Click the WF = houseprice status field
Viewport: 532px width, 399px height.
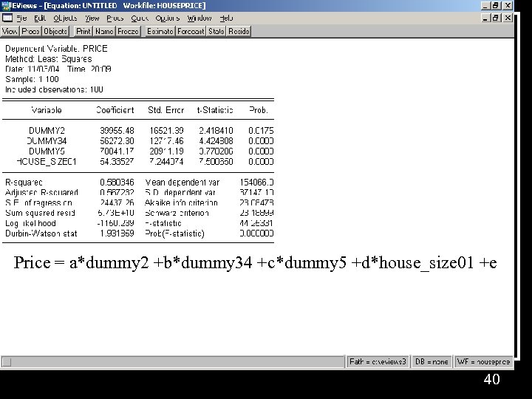(x=483, y=361)
